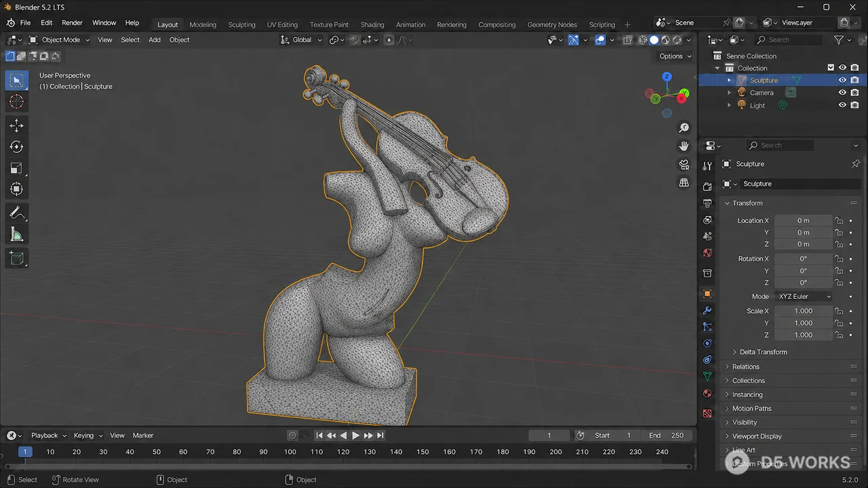Open the Material properties tab icon

[707, 393]
